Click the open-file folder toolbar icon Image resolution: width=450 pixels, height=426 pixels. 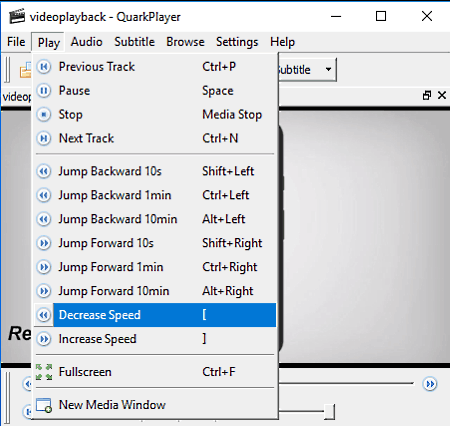pos(25,70)
